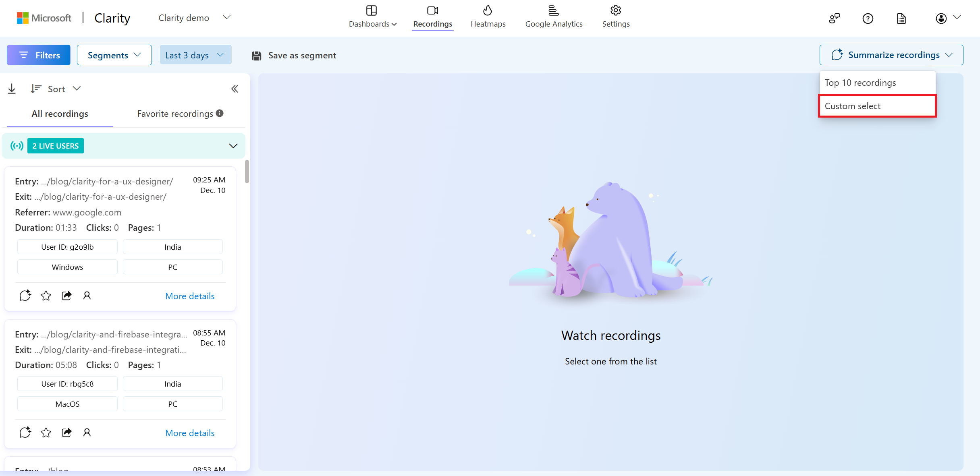
Task: Open the Sort dropdown
Action: point(56,89)
